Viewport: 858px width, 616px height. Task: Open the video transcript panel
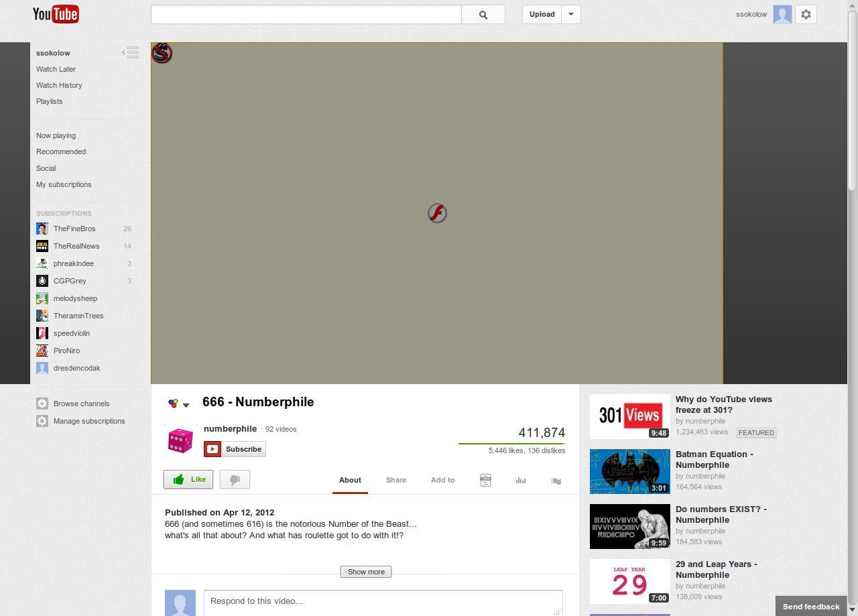[485, 480]
